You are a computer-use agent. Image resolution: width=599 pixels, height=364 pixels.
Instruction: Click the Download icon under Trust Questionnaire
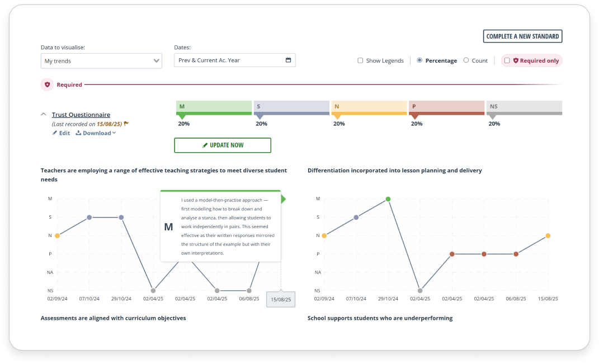pyautogui.click(x=78, y=133)
